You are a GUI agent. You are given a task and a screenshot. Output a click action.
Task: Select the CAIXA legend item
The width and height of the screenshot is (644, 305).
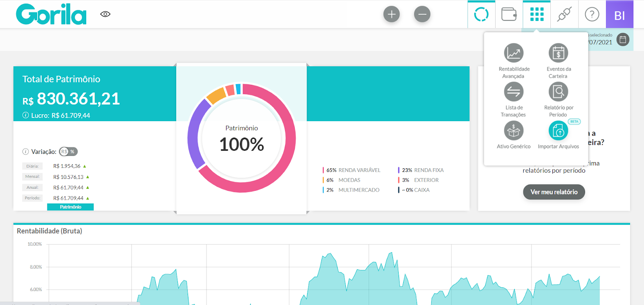[x=414, y=190]
